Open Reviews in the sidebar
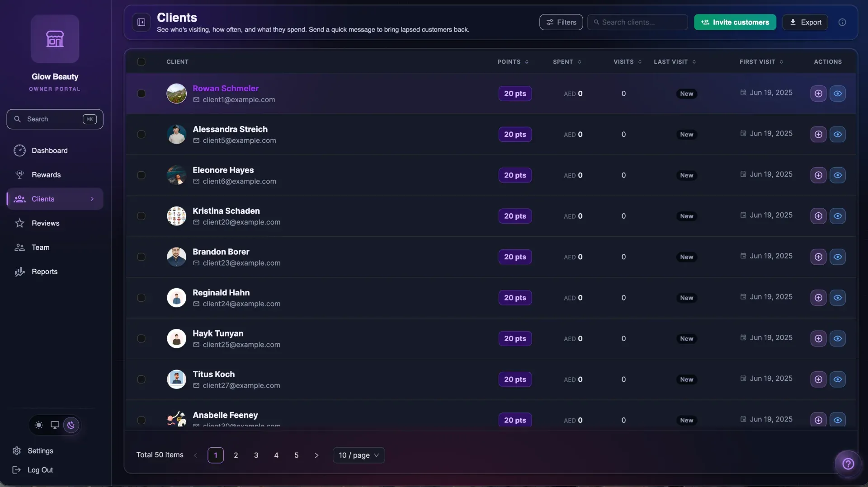 55,223
